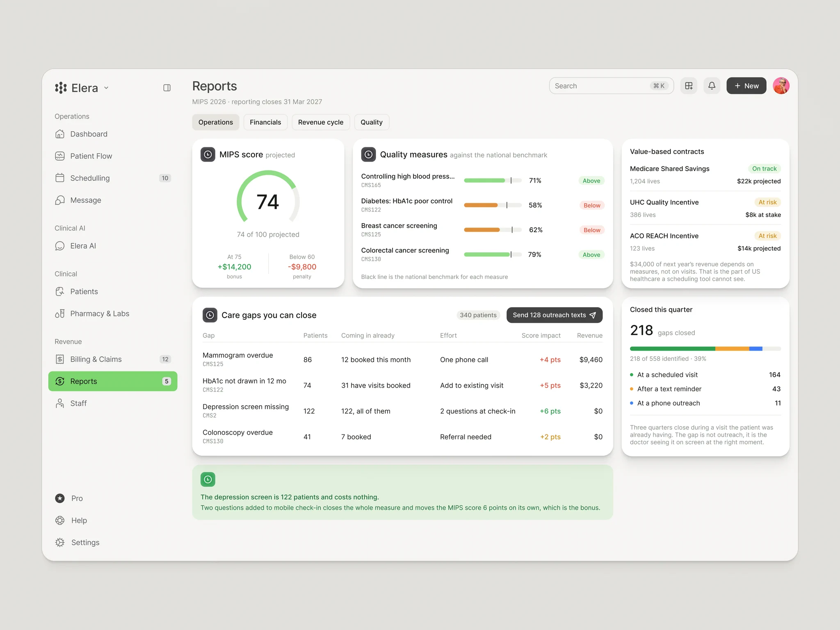Viewport: 840px width, 630px height.
Task: Click the Quality measures clock icon
Action: click(368, 155)
